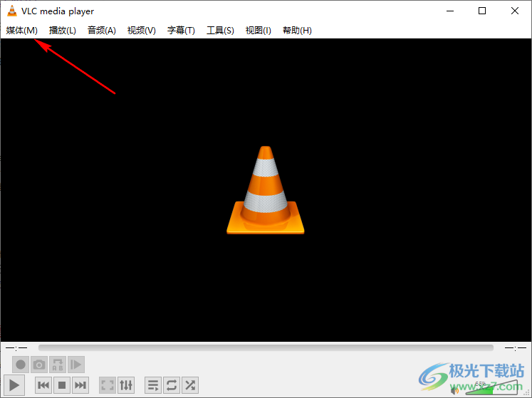Adjust the volume slider
The height and width of the screenshot is (398, 532).
[491, 388]
